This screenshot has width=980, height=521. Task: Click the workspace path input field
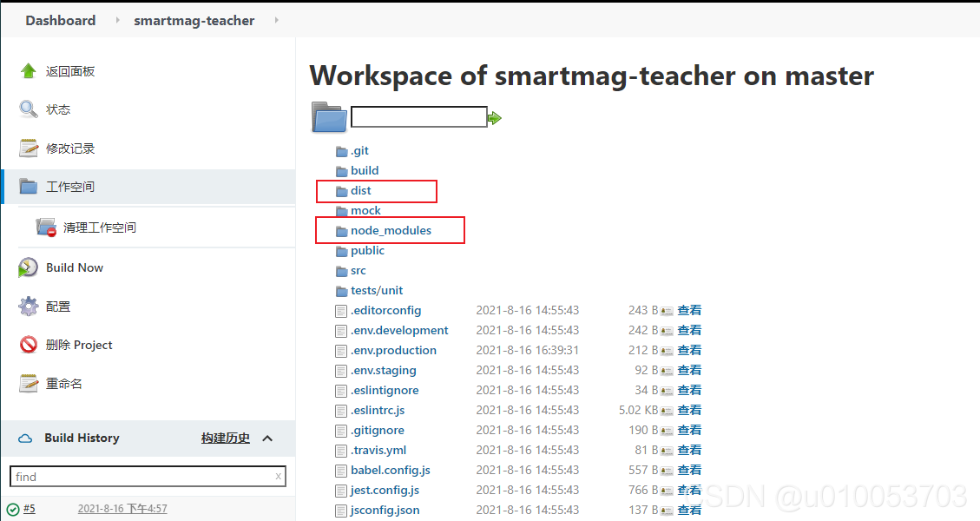(418, 117)
